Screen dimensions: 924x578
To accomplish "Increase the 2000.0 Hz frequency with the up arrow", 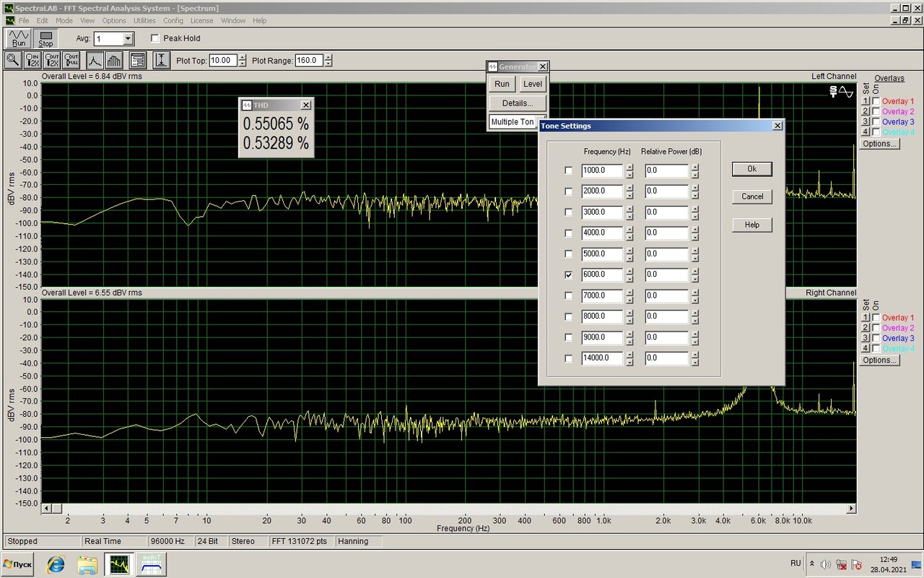I will (629, 188).
